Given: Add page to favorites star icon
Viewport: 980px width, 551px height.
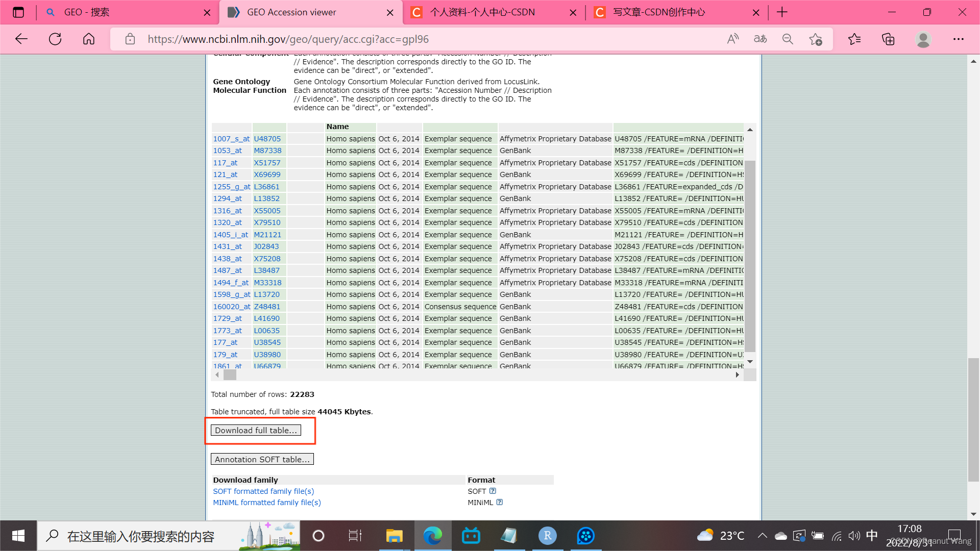Looking at the screenshot, I should (816, 39).
